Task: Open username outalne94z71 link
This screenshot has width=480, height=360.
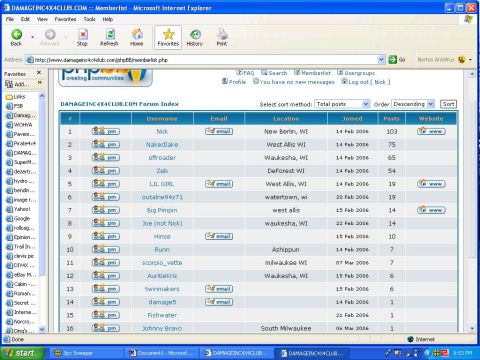Action: click(x=162, y=197)
